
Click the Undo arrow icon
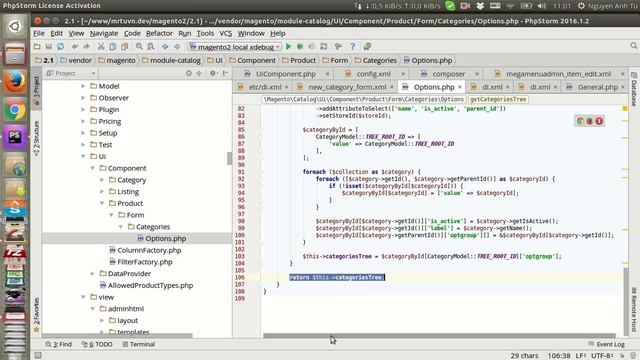tap(74, 47)
